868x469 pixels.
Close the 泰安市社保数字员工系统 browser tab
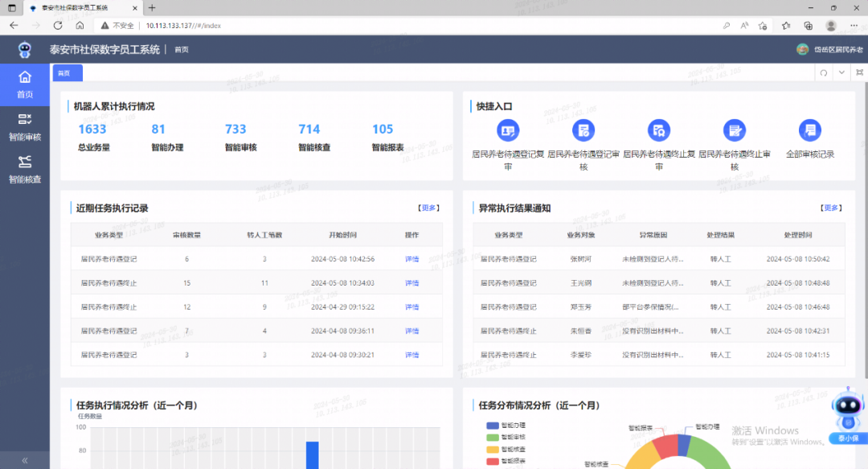135,8
